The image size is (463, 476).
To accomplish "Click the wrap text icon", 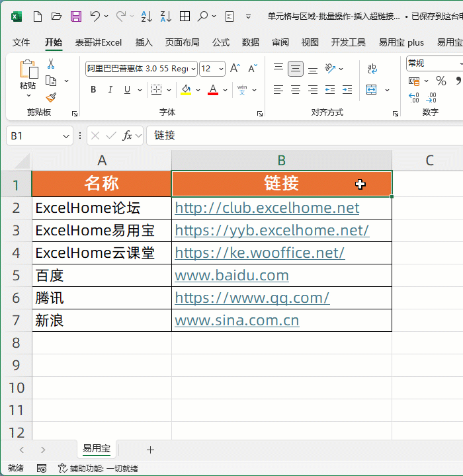I will click(x=372, y=69).
